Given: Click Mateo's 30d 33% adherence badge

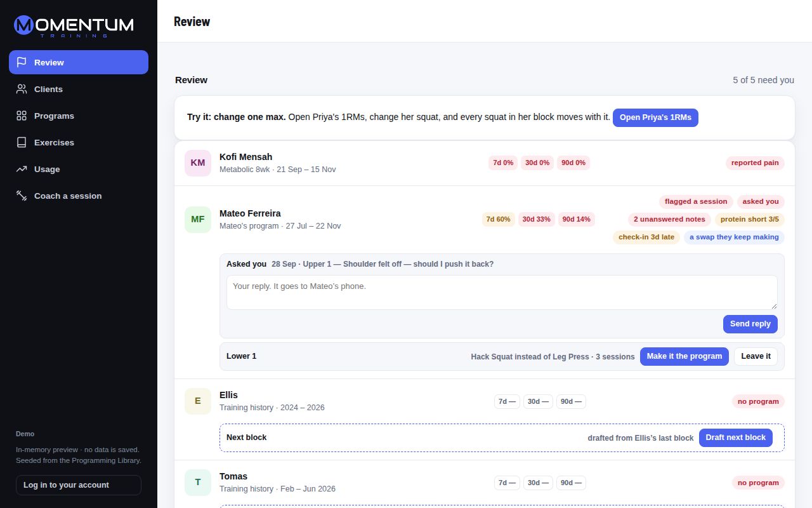Looking at the screenshot, I should tap(537, 219).
